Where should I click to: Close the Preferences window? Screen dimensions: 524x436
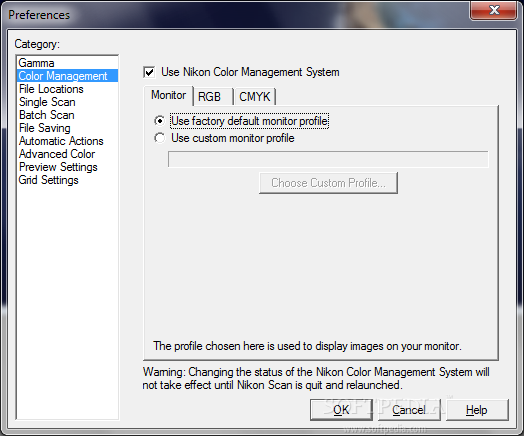(x=494, y=10)
